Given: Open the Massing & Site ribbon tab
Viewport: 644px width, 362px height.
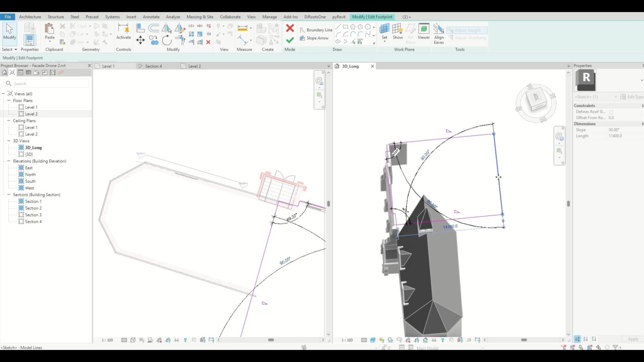Looking at the screenshot, I should click(x=200, y=17).
